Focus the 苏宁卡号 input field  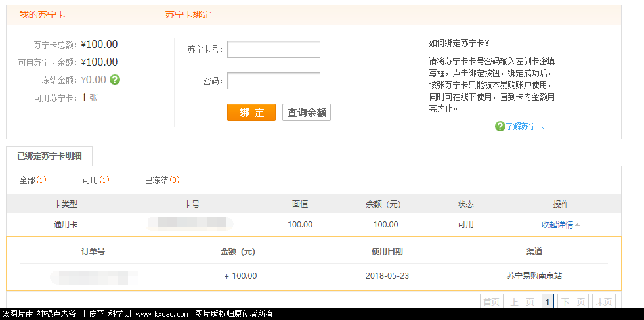[x=274, y=49]
